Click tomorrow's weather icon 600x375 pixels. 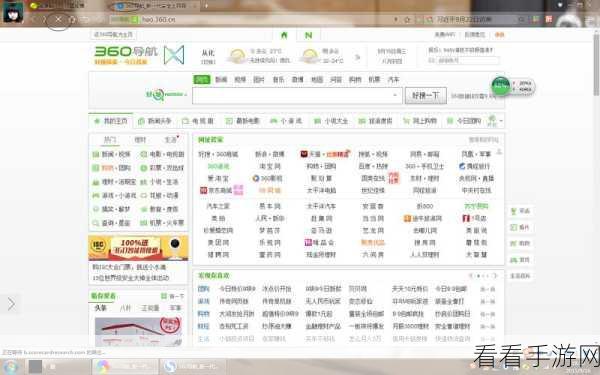(309, 56)
